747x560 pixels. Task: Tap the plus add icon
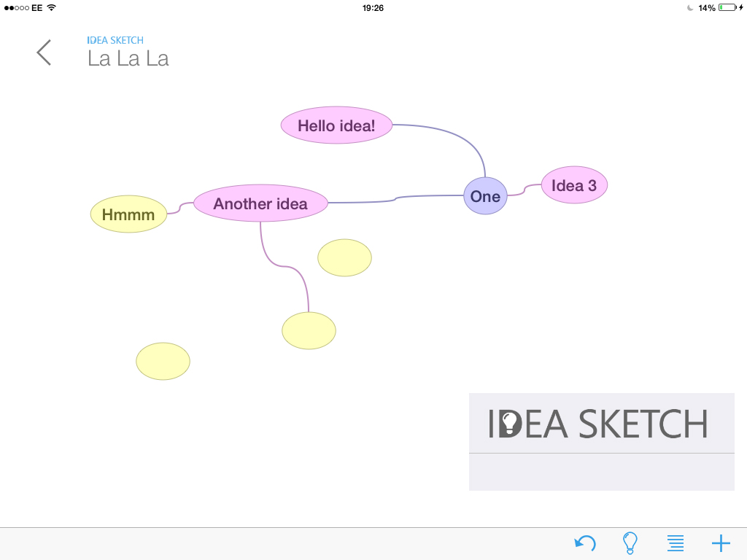[721, 542]
